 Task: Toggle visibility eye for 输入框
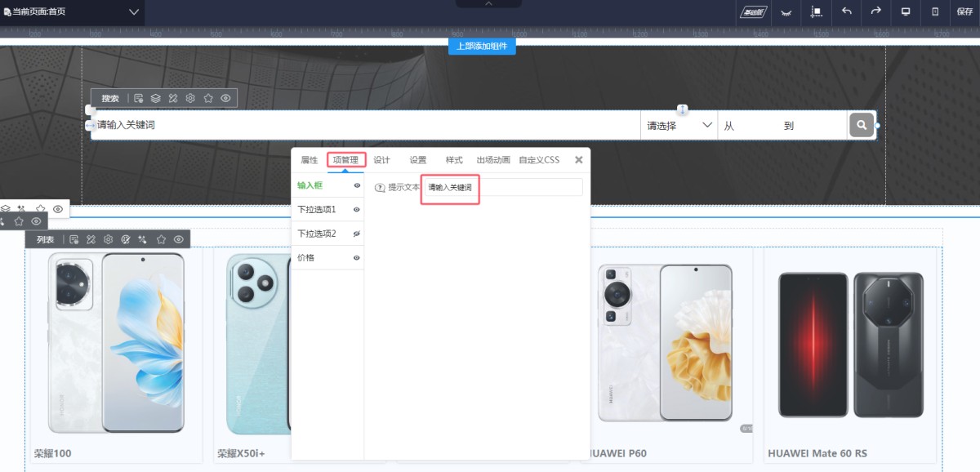coord(357,186)
